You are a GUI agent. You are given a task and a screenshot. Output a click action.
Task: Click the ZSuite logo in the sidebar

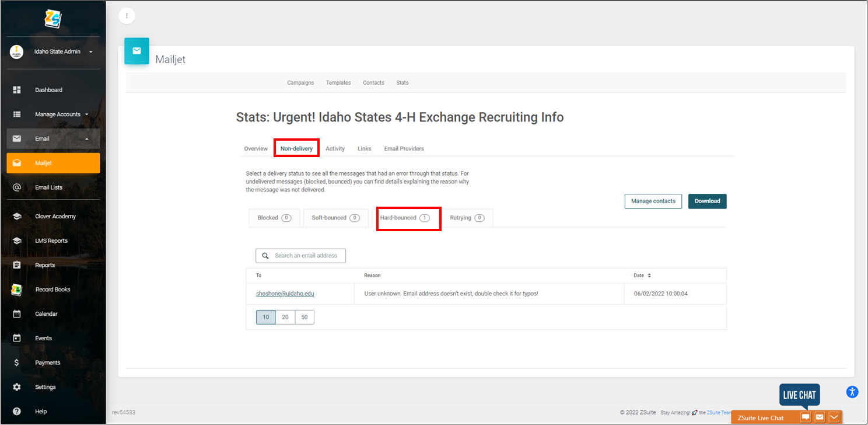click(53, 19)
